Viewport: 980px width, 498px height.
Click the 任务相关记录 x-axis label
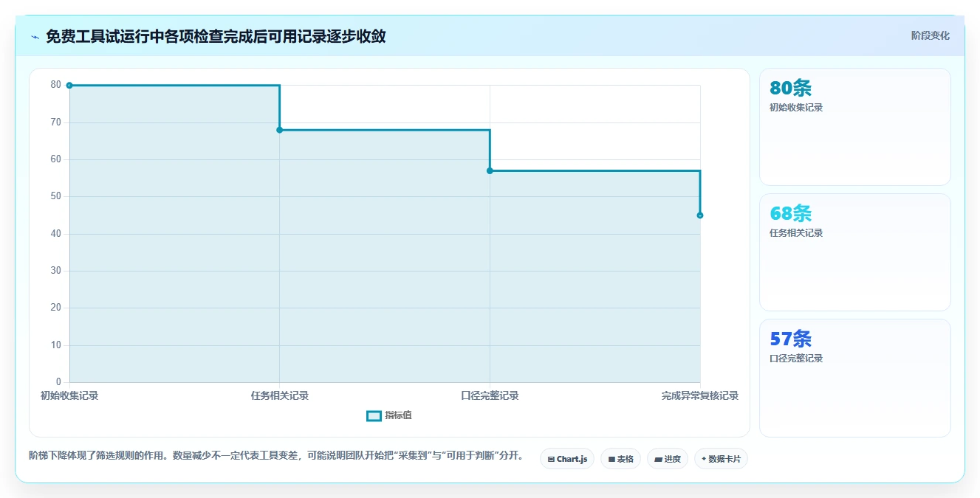click(x=279, y=395)
